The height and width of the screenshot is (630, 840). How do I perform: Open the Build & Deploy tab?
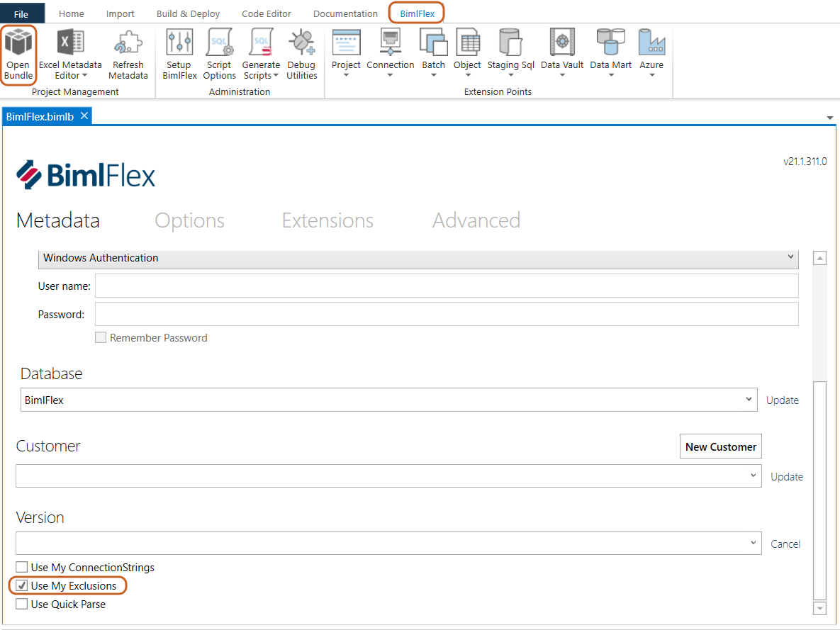click(x=188, y=13)
